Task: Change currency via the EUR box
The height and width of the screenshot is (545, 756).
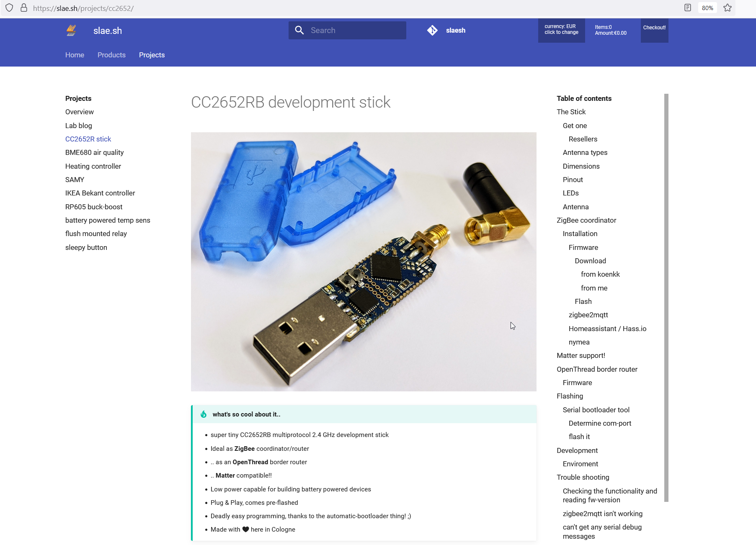Action: (x=561, y=30)
